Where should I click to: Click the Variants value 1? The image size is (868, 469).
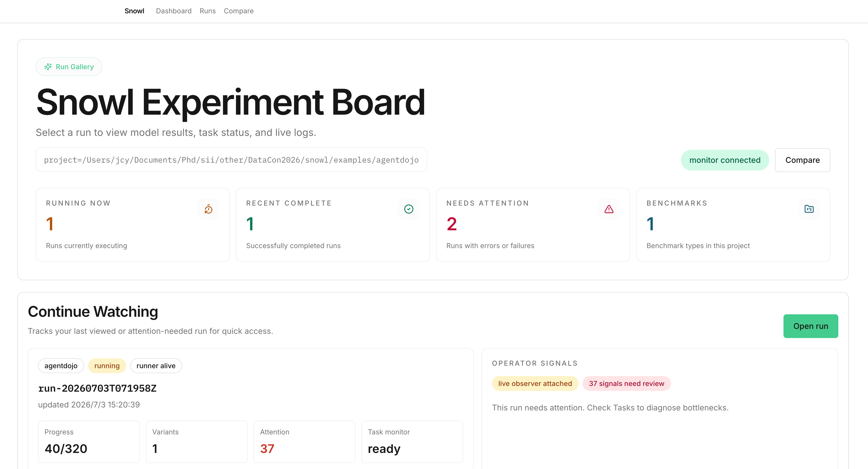[x=155, y=449]
